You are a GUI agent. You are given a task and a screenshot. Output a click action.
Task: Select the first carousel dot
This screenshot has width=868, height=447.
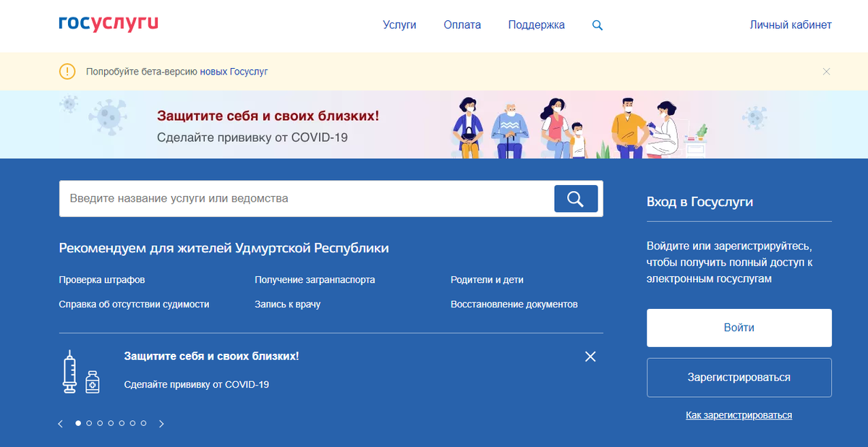point(78,423)
